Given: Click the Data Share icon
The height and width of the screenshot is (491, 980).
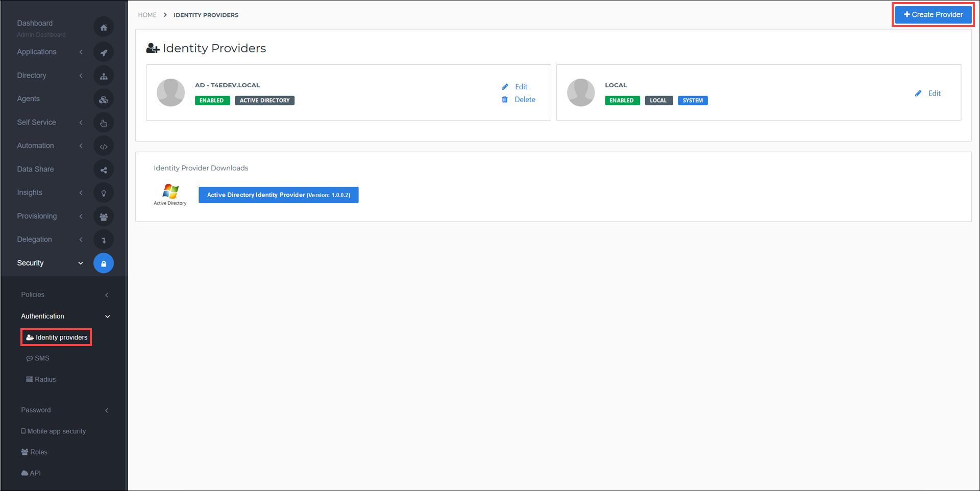Looking at the screenshot, I should click(104, 170).
